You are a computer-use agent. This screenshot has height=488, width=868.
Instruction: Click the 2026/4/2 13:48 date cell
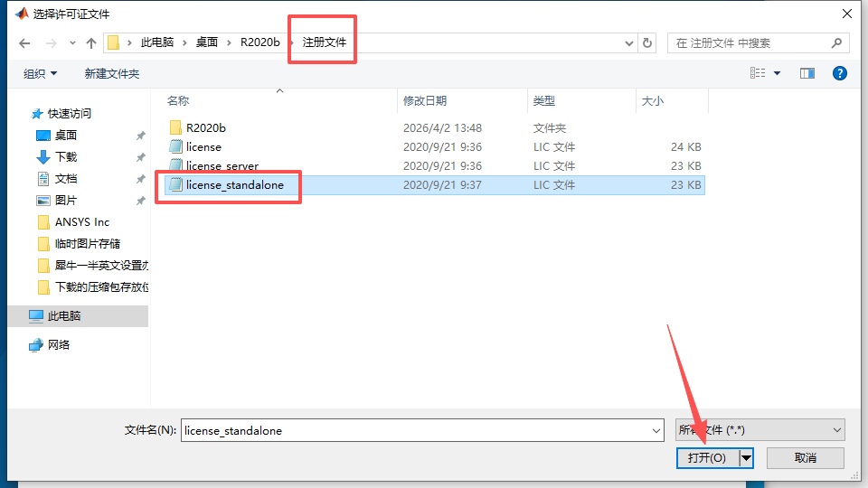coord(442,127)
